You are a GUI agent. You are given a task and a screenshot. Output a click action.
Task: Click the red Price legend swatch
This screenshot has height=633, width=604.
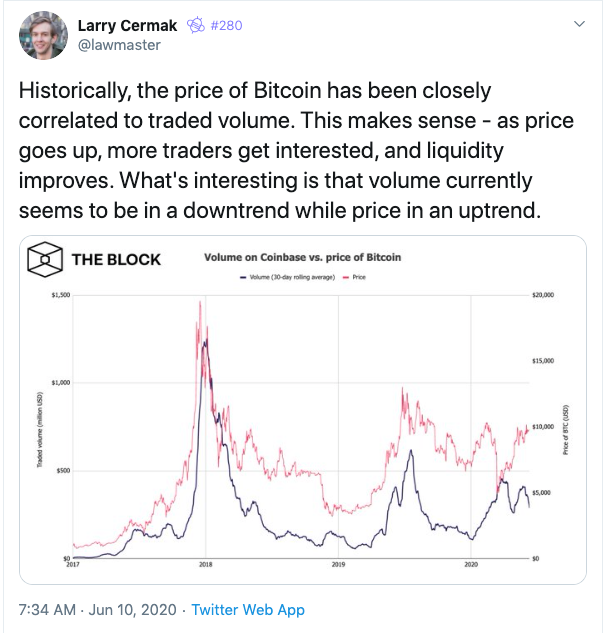click(346, 277)
